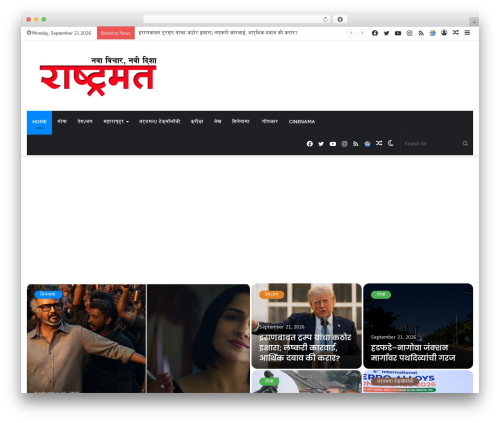Viewport: 500px width, 423px height.
Task: Open Facebook icon in dark navigation bar
Action: click(x=310, y=144)
